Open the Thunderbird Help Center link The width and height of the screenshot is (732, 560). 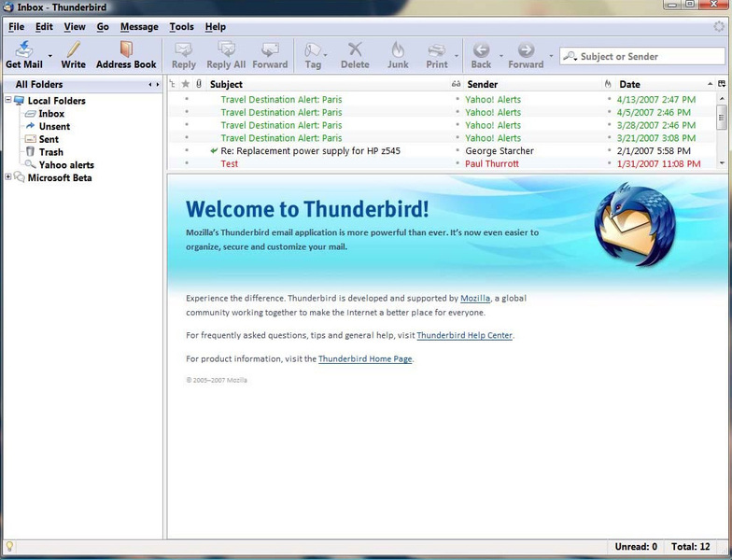point(465,335)
